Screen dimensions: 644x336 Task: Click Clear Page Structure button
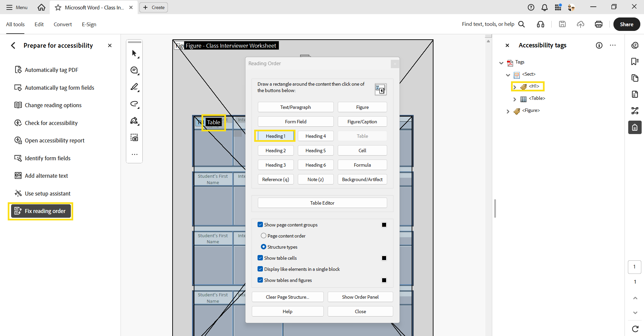[288, 297]
